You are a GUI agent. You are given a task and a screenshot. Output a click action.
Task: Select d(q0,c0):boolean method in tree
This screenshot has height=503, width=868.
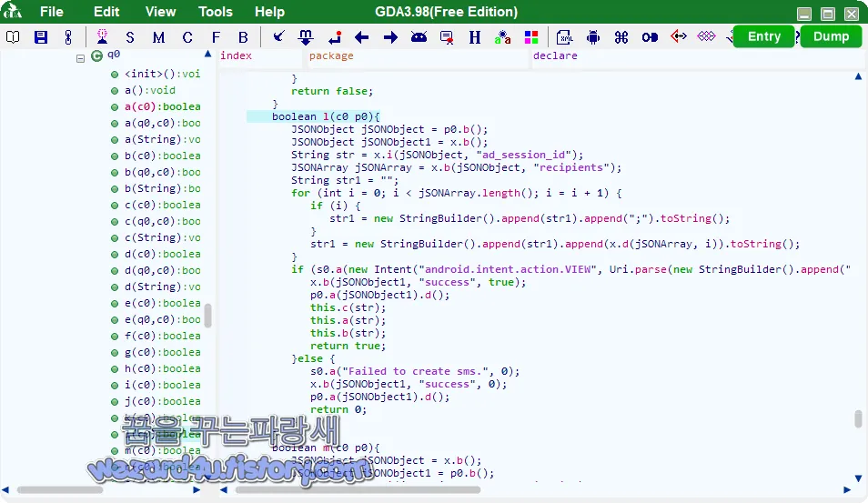point(162,270)
